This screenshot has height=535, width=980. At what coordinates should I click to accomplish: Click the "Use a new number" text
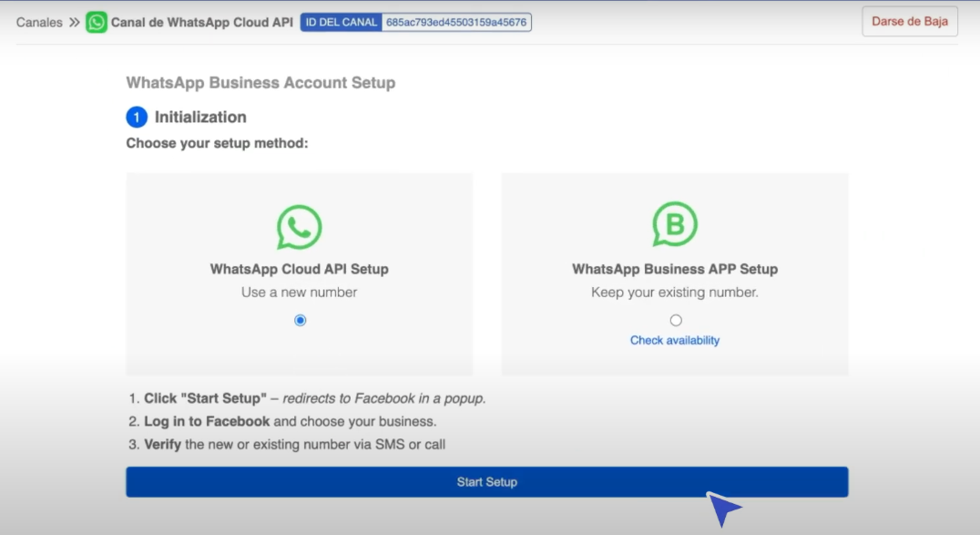[300, 293]
